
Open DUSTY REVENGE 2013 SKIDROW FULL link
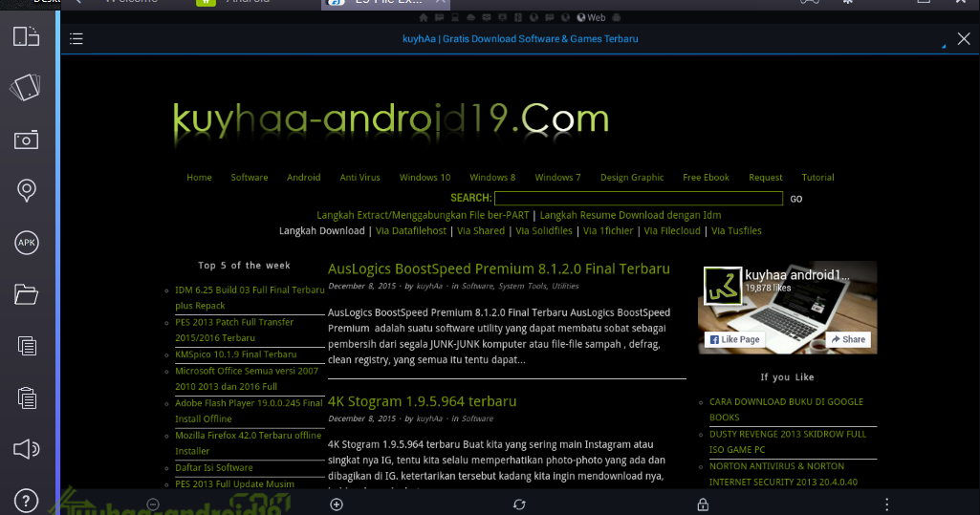(788, 442)
